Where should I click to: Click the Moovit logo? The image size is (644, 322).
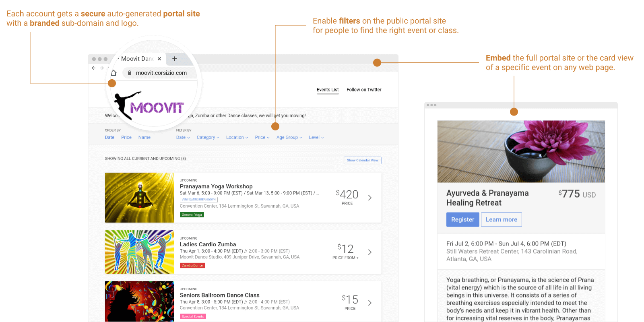(149, 105)
